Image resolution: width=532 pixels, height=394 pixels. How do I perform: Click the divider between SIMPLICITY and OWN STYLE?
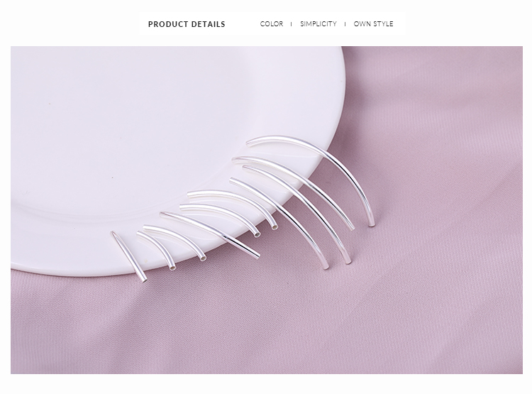(345, 24)
